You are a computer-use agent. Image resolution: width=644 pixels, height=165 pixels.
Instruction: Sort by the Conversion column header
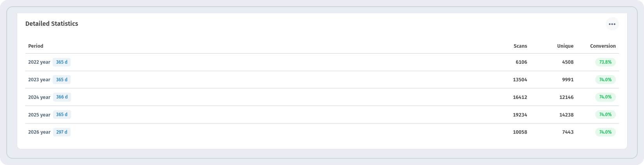[603, 46]
